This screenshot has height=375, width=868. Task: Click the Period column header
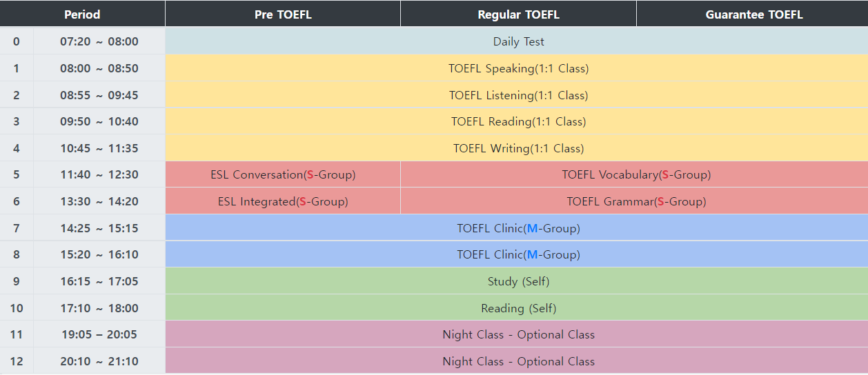click(x=82, y=14)
